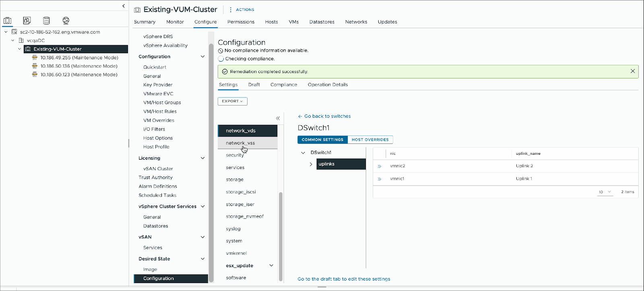Switch to the Summary tab
The height and width of the screenshot is (291, 644).
[x=144, y=22]
